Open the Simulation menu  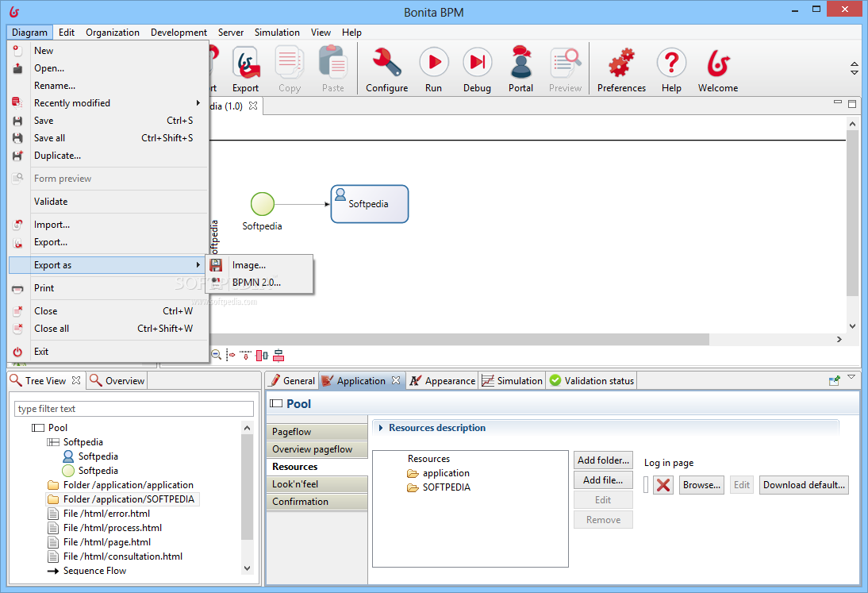277,32
